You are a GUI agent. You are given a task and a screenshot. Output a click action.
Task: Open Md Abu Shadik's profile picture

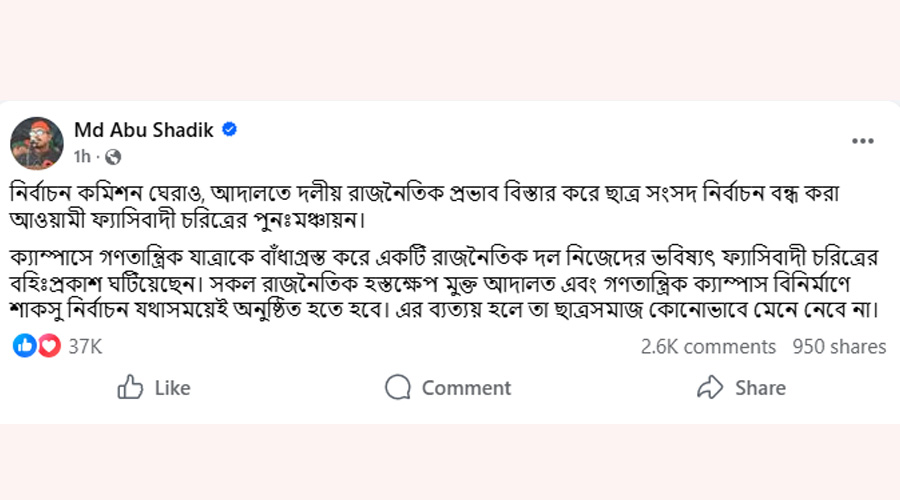click(x=37, y=142)
